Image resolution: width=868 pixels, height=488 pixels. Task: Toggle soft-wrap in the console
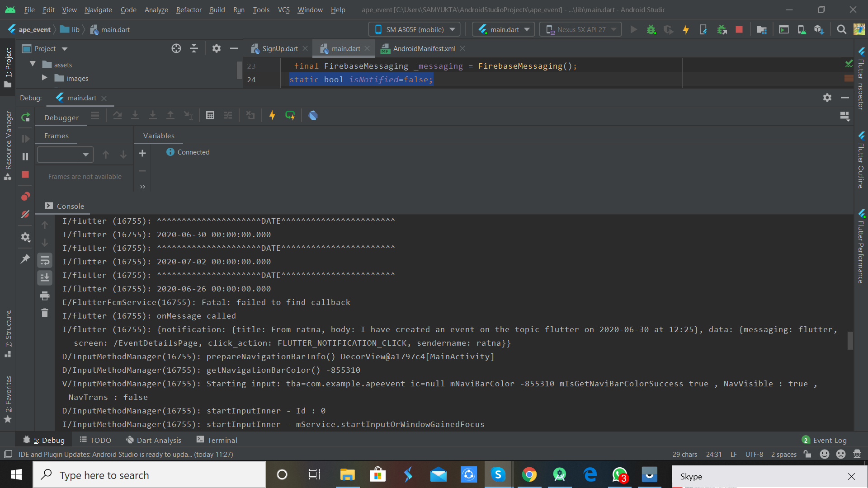(x=45, y=260)
